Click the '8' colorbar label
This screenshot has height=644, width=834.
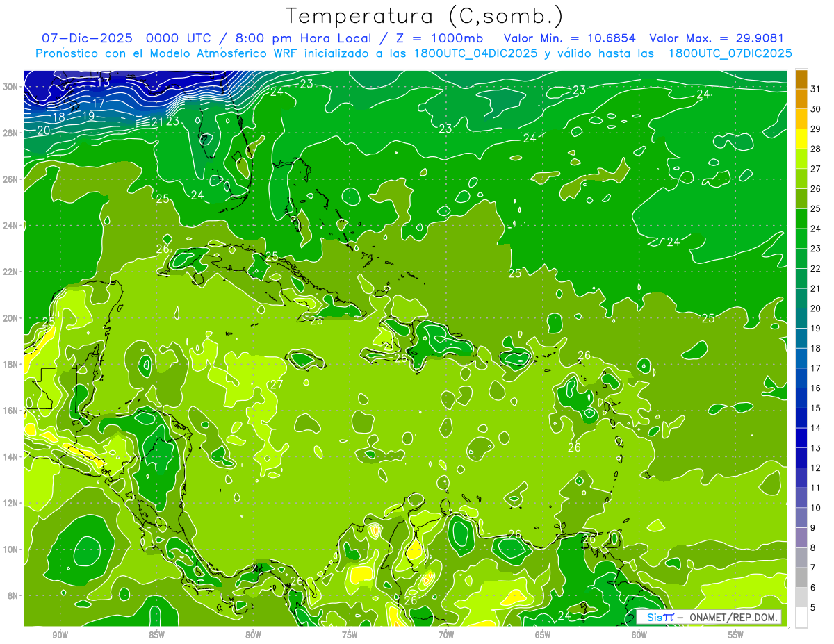click(813, 548)
